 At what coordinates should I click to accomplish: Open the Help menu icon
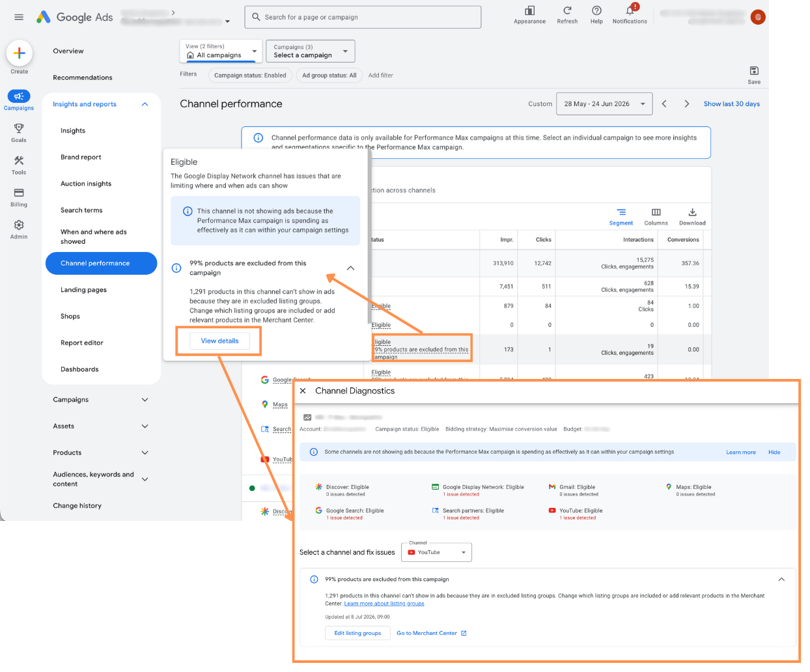pyautogui.click(x=596, y=10)
